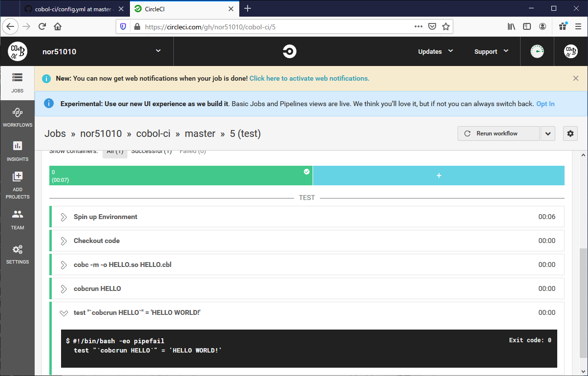Expand the cobcrun HELLO step

coord(307,288)
